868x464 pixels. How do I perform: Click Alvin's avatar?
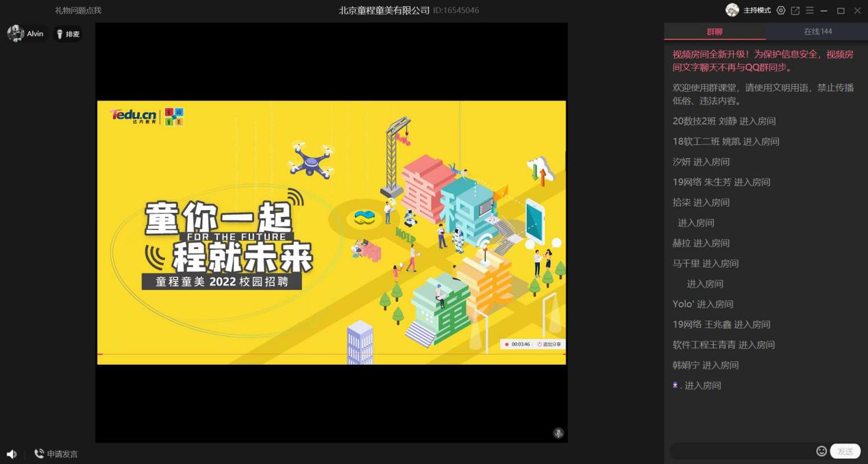pos(15,34)
